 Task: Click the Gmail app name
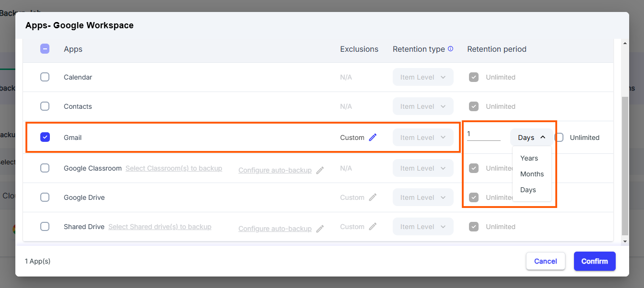point(73,138)
